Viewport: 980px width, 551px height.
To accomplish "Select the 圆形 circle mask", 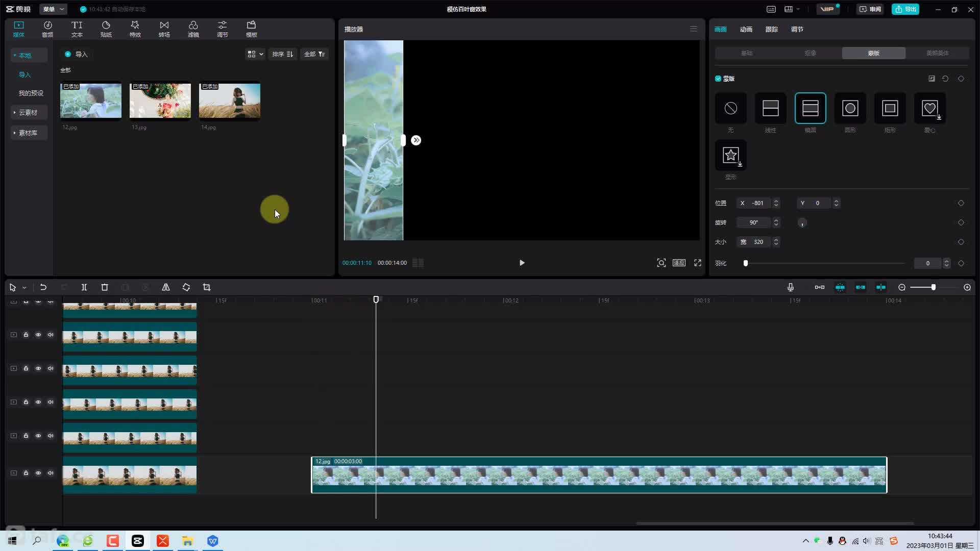I will pyautogui.click(x=850, y=108).
